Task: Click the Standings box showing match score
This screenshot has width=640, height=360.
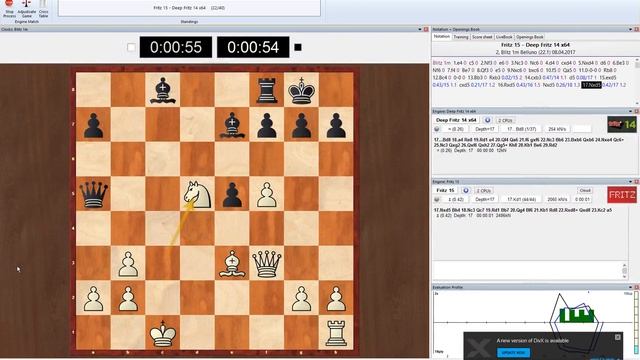Action: [x=189, y=8]
